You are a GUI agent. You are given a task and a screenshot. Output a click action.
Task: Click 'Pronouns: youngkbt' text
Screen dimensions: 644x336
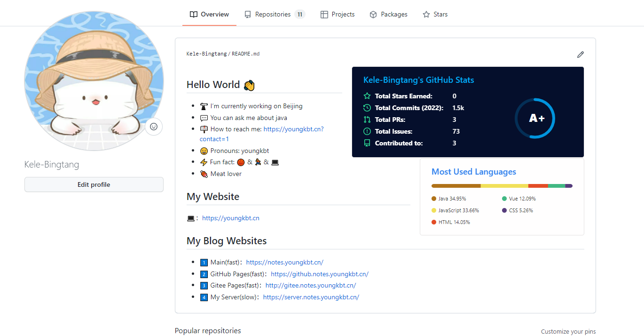(240, 151)
